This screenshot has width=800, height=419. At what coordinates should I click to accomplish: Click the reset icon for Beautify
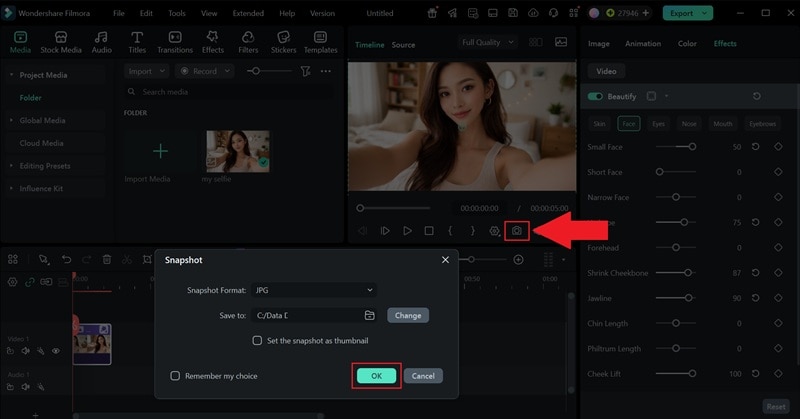pyautogui.click(x=757, y=96)
